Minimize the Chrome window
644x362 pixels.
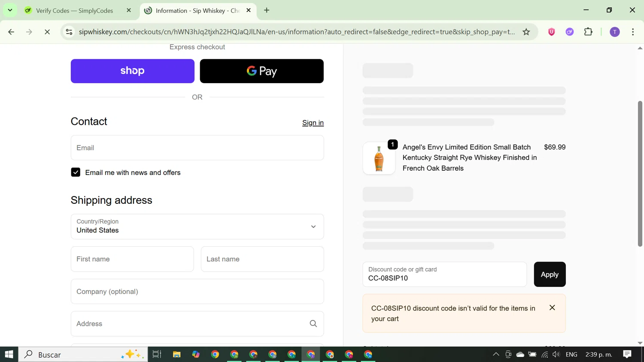(x=586, y=10)
